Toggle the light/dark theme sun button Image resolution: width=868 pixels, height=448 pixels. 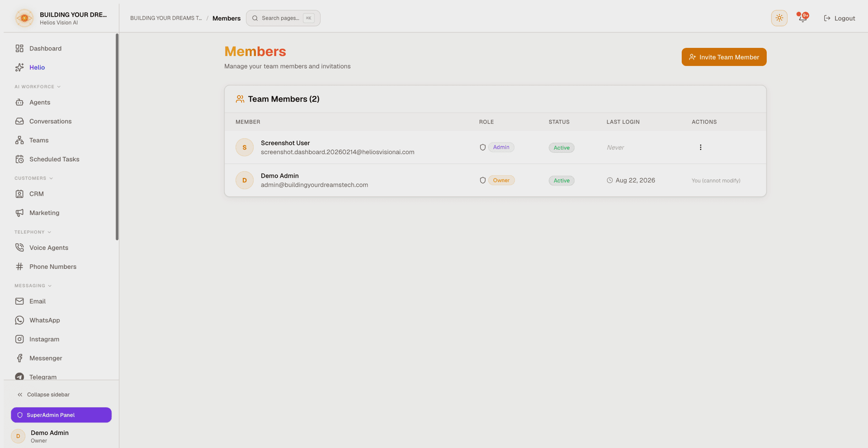[779, 18]
